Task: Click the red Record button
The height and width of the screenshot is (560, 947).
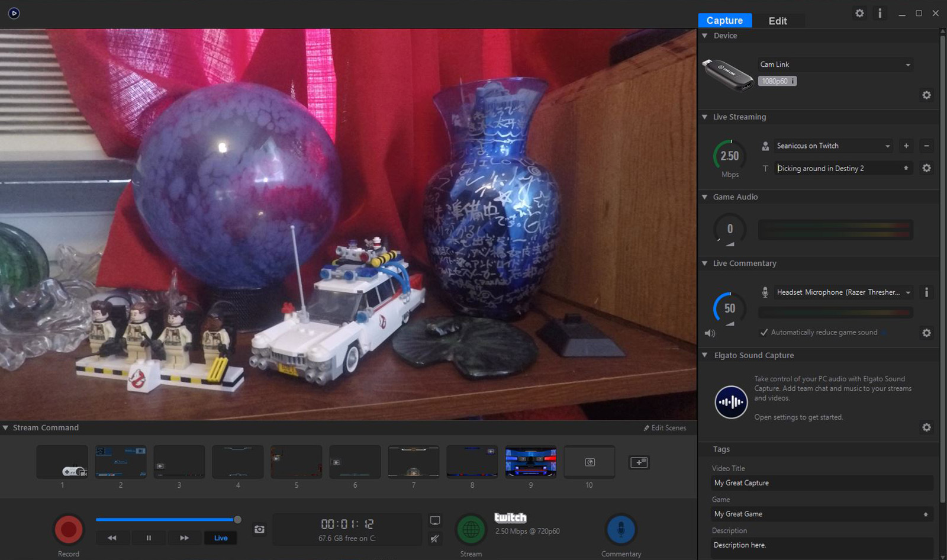Action: click(69, 529)
